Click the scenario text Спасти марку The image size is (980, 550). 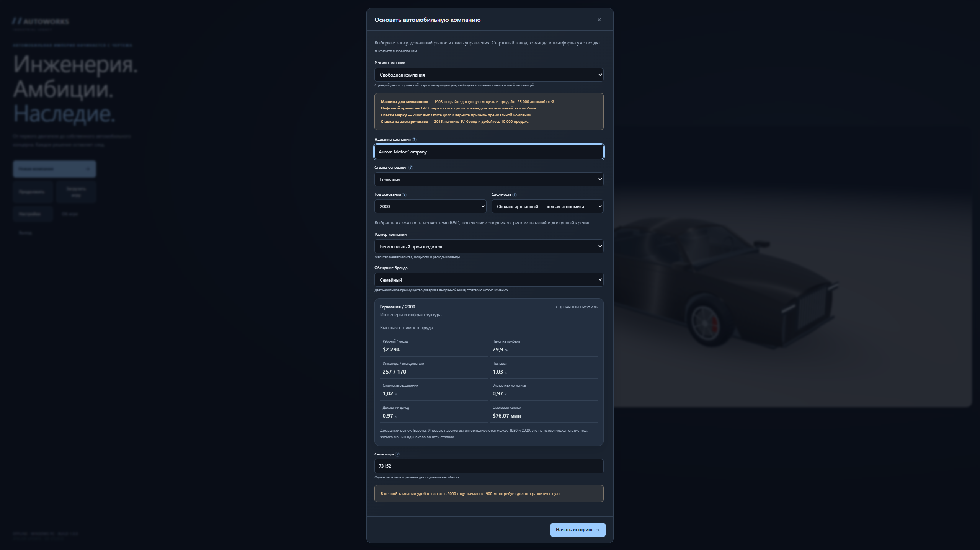tap(394, 115)
